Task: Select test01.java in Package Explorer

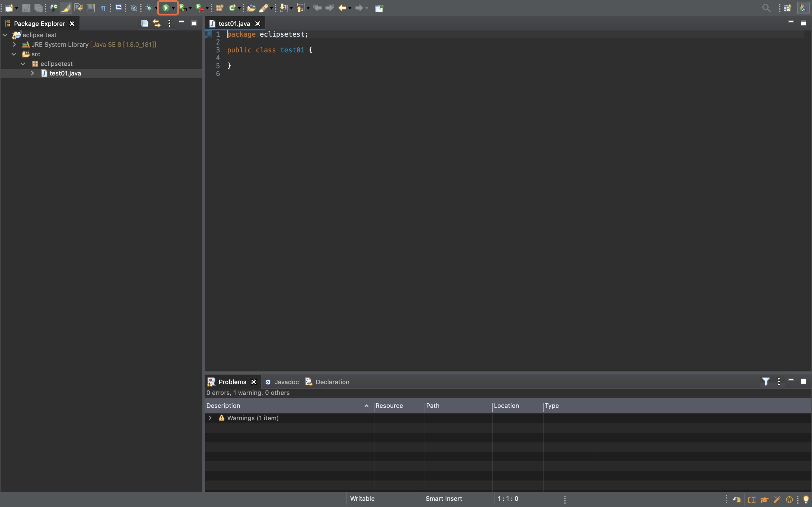Action: [x=65, y=73]
